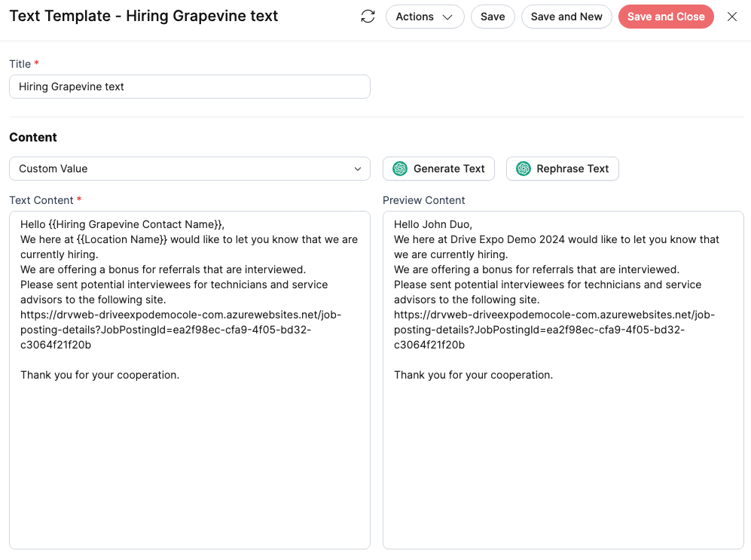The image size is (751, 560).
Task: Click into the Title input field
Action: pos(190,87)
